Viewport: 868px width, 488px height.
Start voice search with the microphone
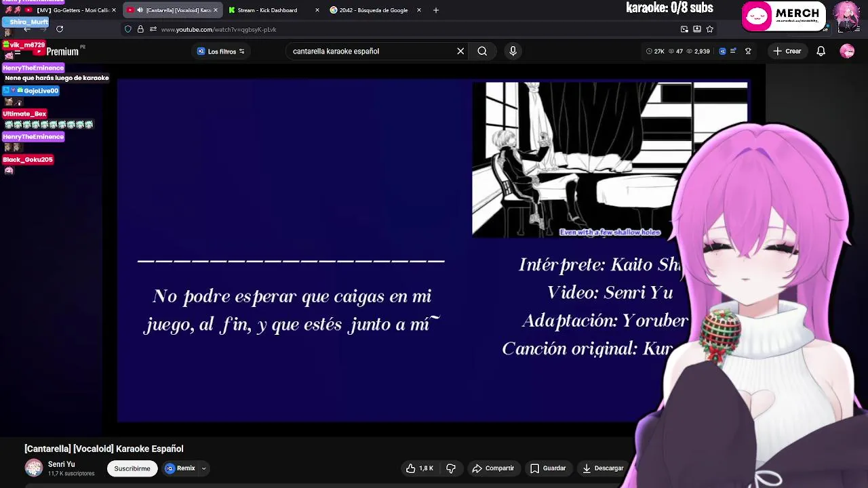[x=513, y=52]
